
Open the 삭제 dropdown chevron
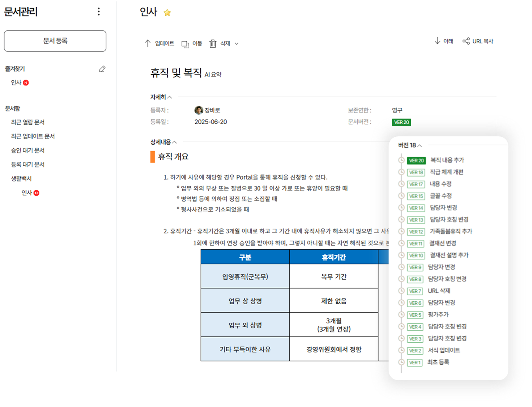(x=237, y=43)
